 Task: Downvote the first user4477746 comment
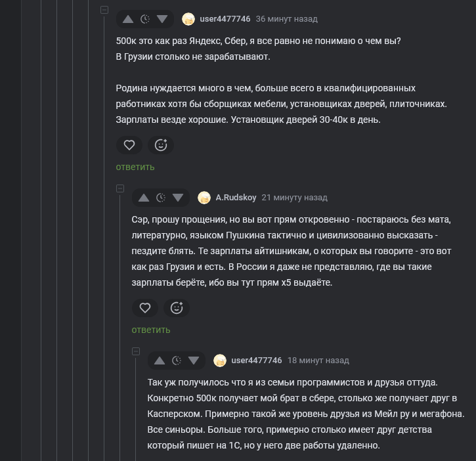(x=162, y=19)
